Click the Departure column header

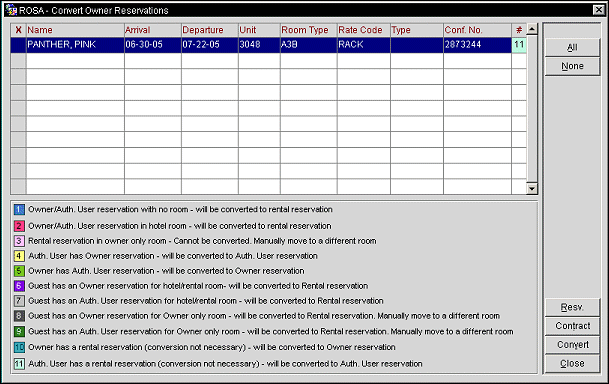pyautogui.click(x=210, y=30)
